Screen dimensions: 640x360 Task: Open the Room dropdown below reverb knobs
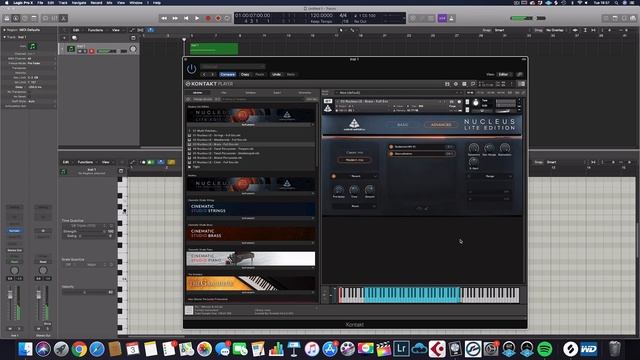coord(355,207)
